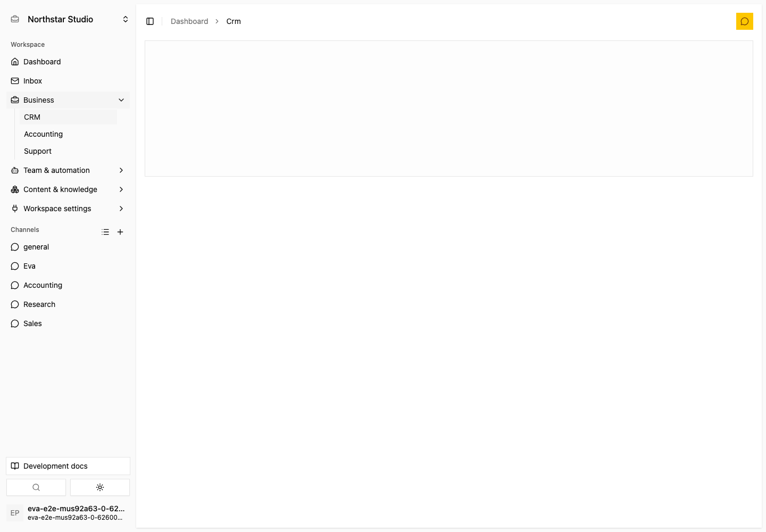Toggle the sidebar panel icon

click(150, 21)
